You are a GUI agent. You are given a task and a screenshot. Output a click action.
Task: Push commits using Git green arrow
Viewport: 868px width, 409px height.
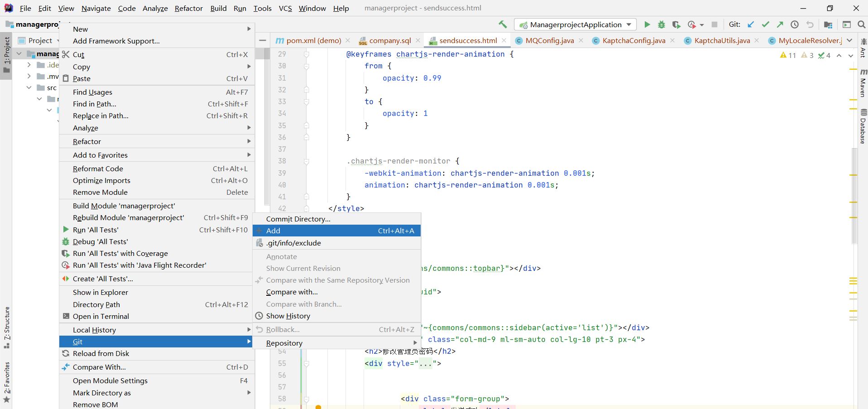(780, 24)
